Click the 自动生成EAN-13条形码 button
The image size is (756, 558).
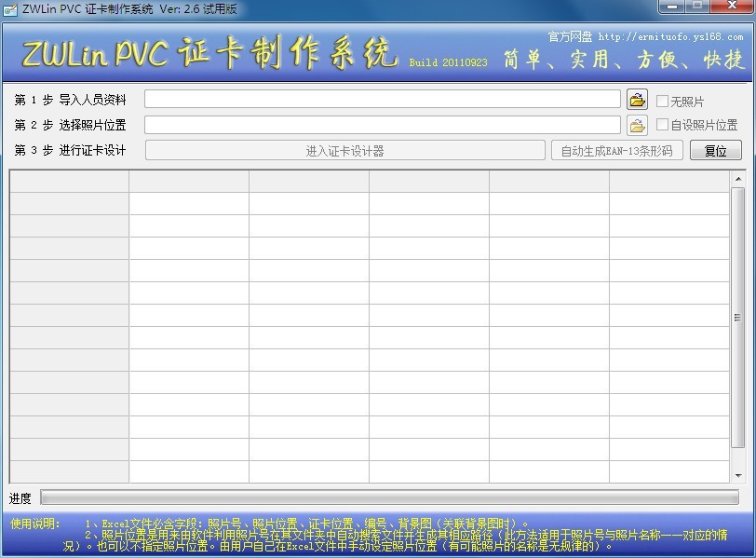(x=617, y=151)
